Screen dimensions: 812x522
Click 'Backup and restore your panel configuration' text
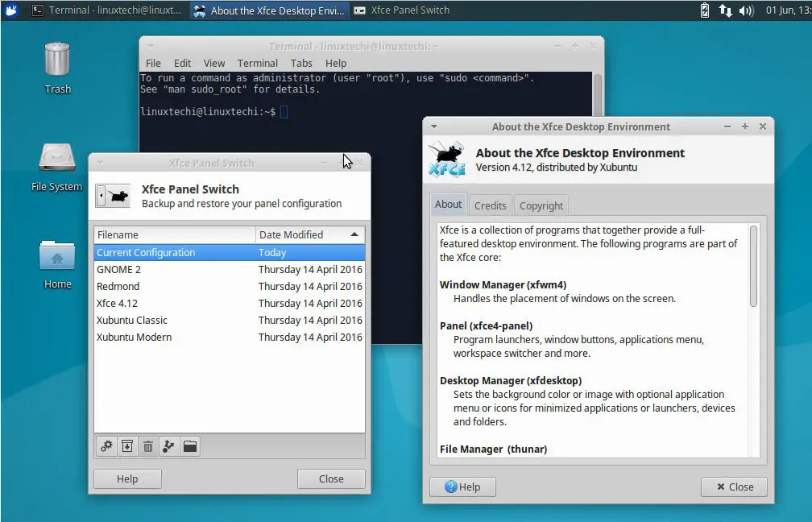pos(242,204)
